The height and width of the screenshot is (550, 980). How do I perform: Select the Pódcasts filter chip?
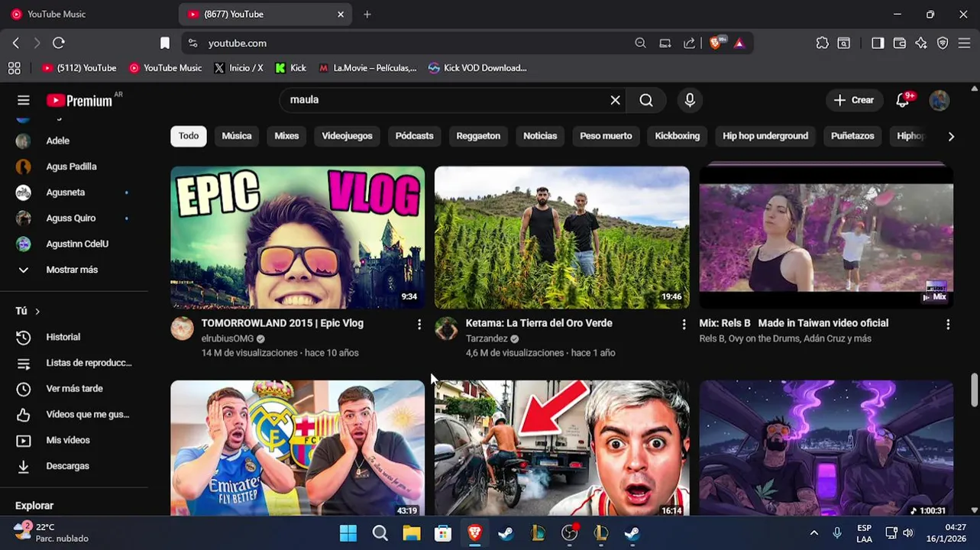click(415, 136)
